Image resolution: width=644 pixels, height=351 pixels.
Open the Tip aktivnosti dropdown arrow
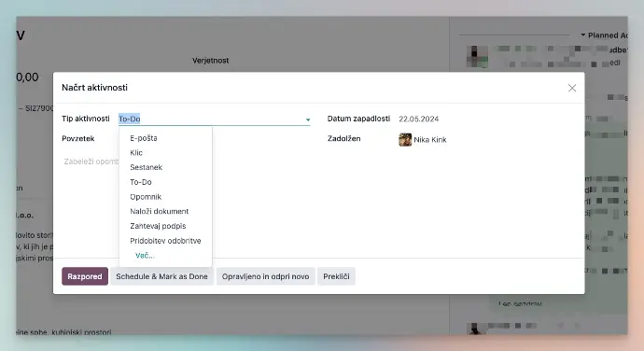[308, 119]
